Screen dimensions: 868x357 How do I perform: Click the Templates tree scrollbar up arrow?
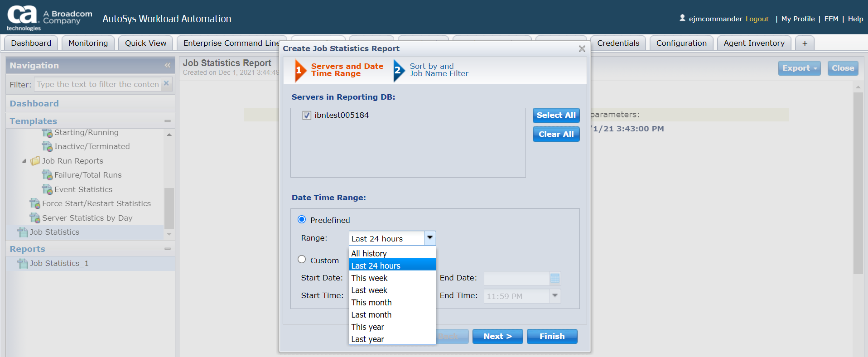pos(169,135)
